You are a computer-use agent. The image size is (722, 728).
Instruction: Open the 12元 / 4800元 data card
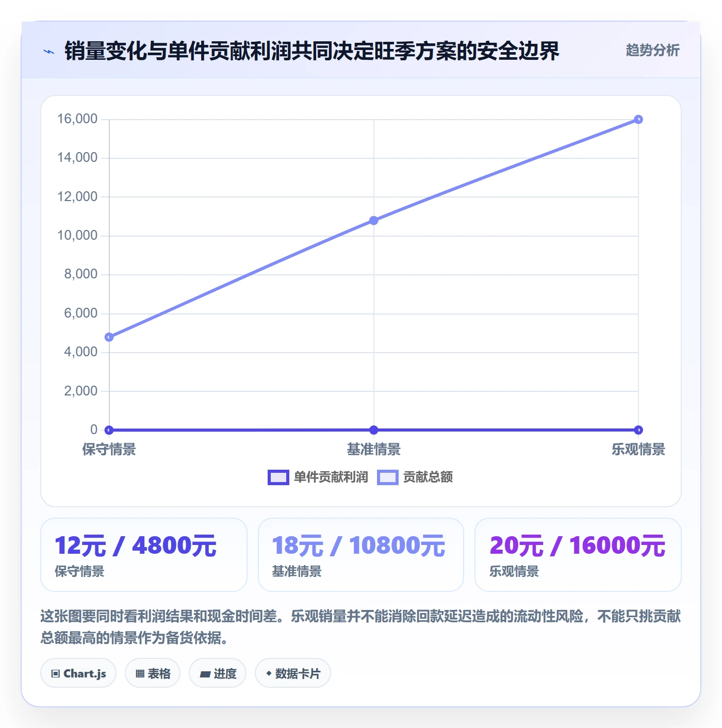coord(144,555)
